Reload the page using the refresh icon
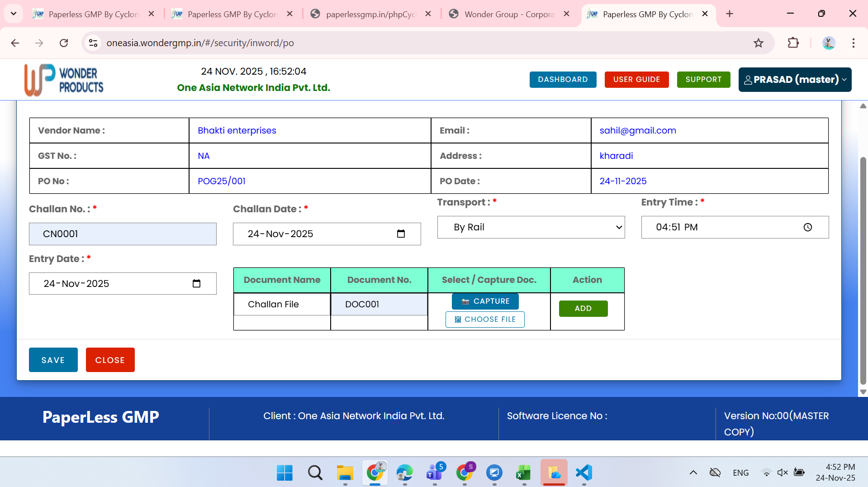Image resolution: width=868 pixels, height=487 pixels. pyautogui.click(x=64, y=43)
